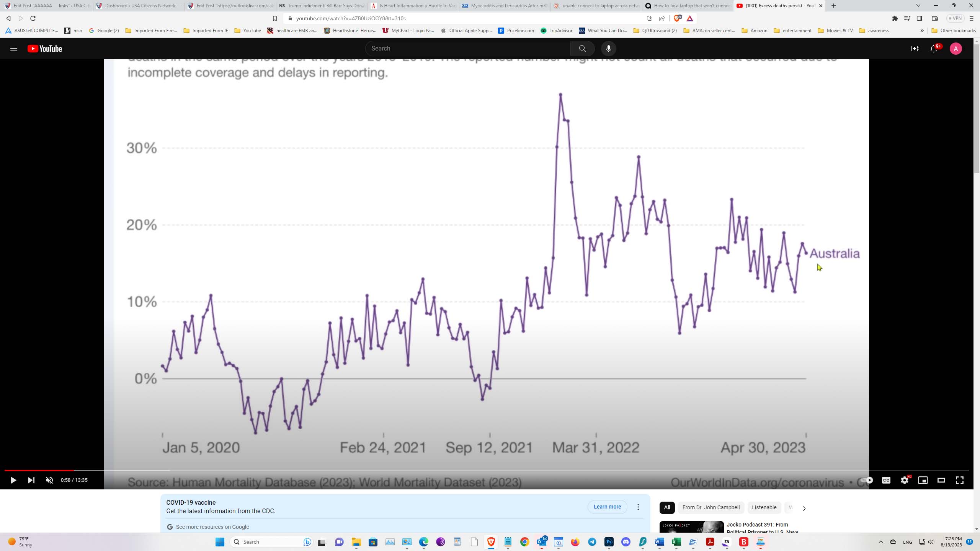Select the All filter chip
Screen dimensions: 980x551
click(x=667, y=507)
